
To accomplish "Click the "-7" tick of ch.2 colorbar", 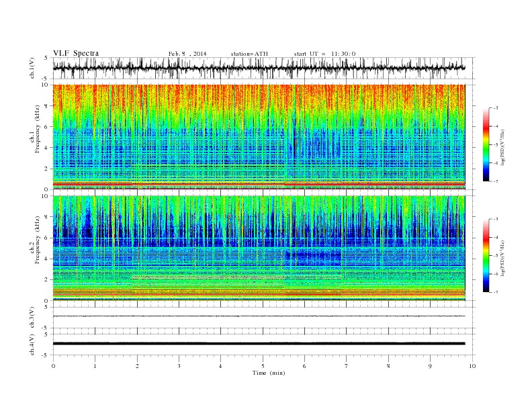I will [x=496, y=292].
